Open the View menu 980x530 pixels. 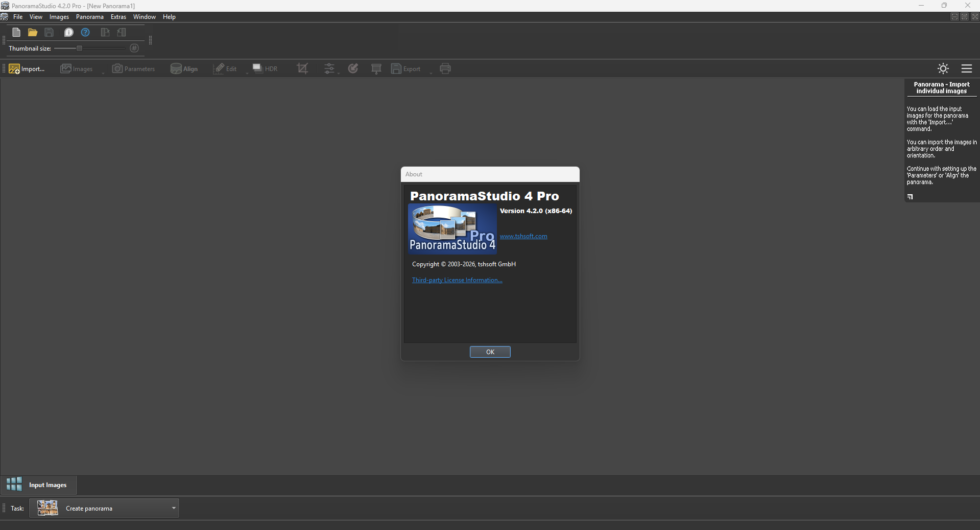coord(36,17)
